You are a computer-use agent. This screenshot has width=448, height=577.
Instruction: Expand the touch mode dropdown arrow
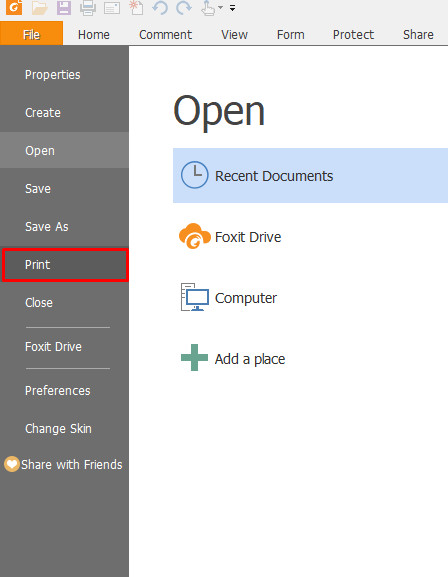click(x=220, y=7)
